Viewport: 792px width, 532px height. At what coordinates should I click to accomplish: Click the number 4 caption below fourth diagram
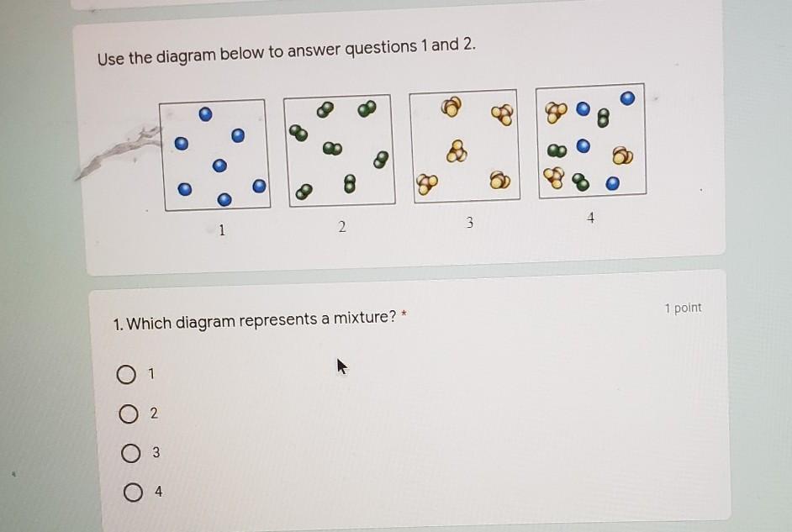click(591, 218)
